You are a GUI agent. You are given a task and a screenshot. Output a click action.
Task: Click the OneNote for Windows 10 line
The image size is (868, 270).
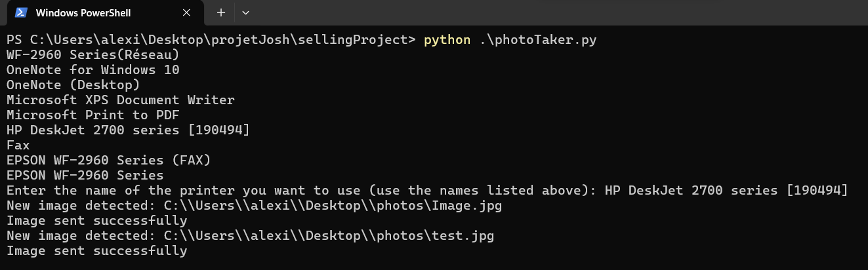(x=93, y=70)
